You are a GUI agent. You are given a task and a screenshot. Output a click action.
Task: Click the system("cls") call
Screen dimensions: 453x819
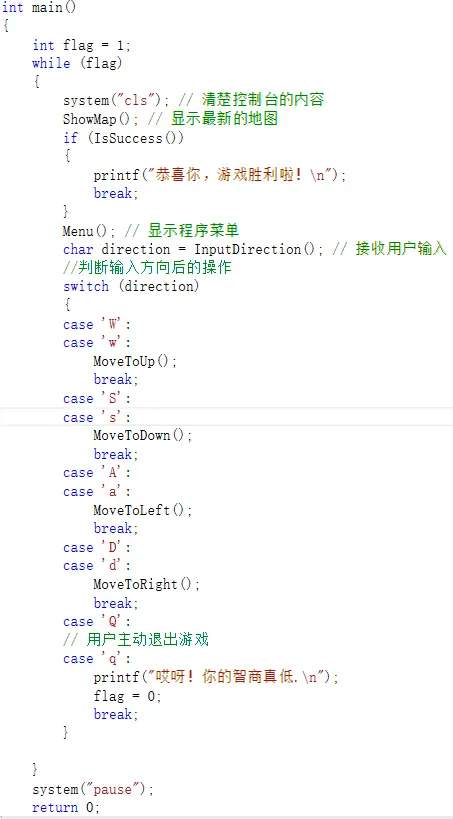pyautogui.click(x=118, y=100)
